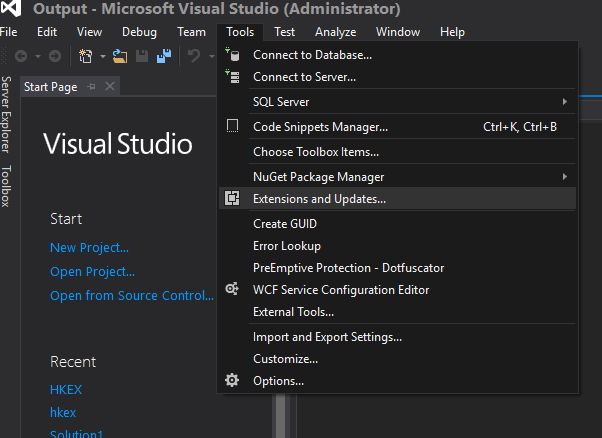Close the Start Page tab
The height and width of the screenshot is (438, 602).
coord(109,87)
